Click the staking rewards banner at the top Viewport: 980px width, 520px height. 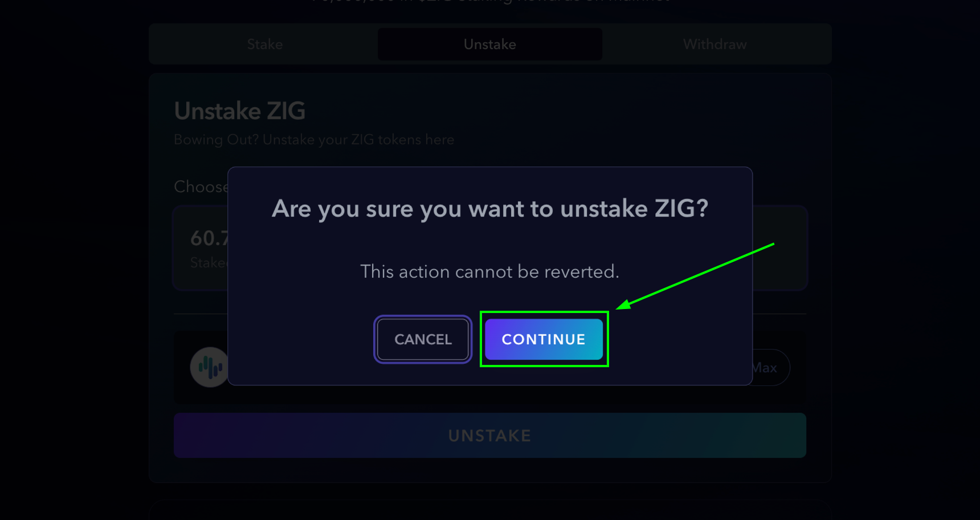point(489,3)
